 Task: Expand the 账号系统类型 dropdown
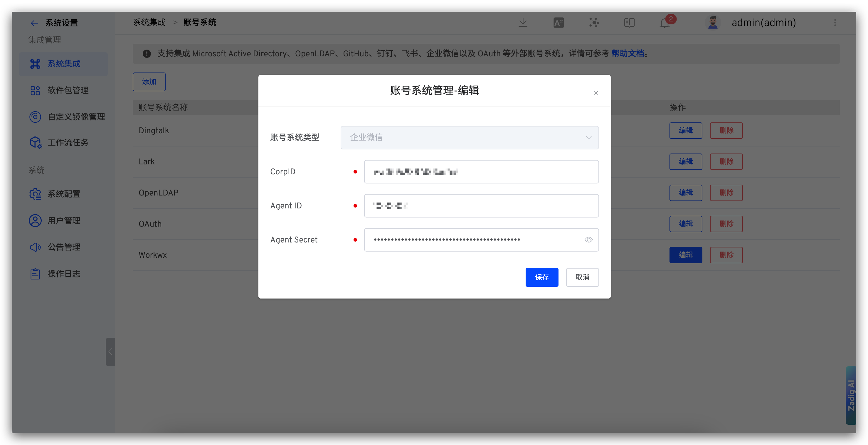[x=469, y=137]
